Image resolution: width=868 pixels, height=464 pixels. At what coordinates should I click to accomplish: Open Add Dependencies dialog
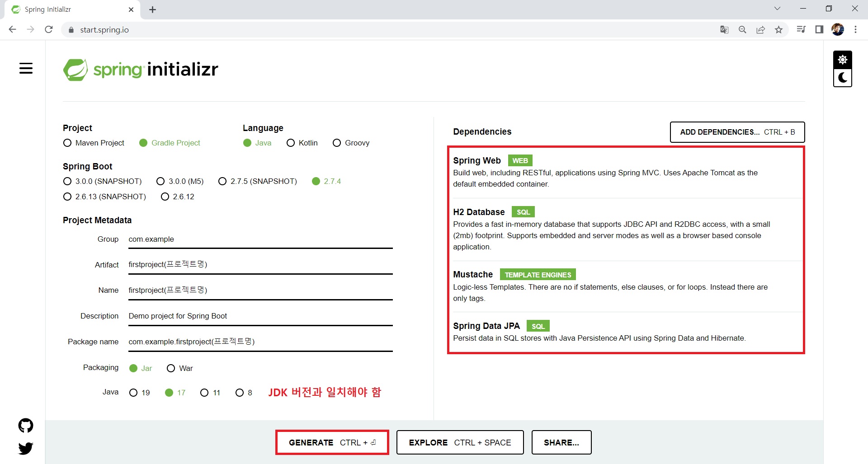tap(737, 132)
